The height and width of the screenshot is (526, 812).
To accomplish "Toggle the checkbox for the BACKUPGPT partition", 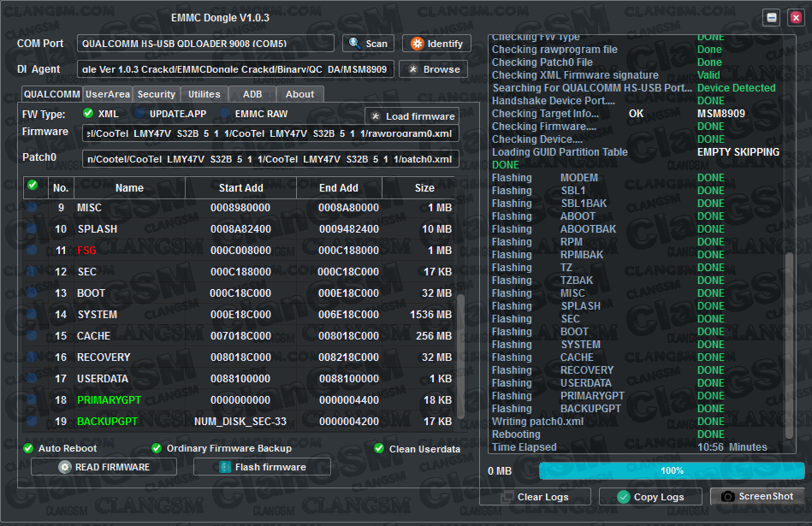I will click(32, 421).
